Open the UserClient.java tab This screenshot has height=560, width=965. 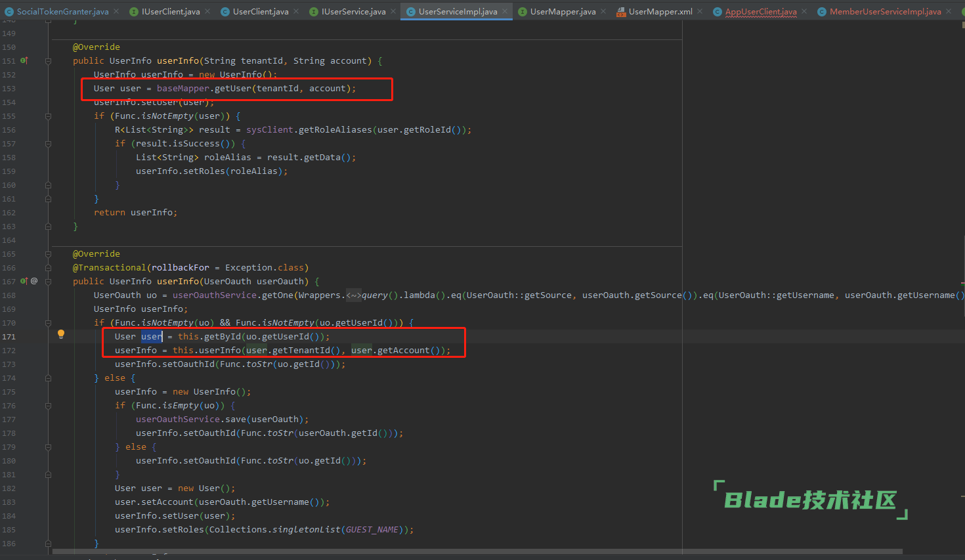(261, 12)
